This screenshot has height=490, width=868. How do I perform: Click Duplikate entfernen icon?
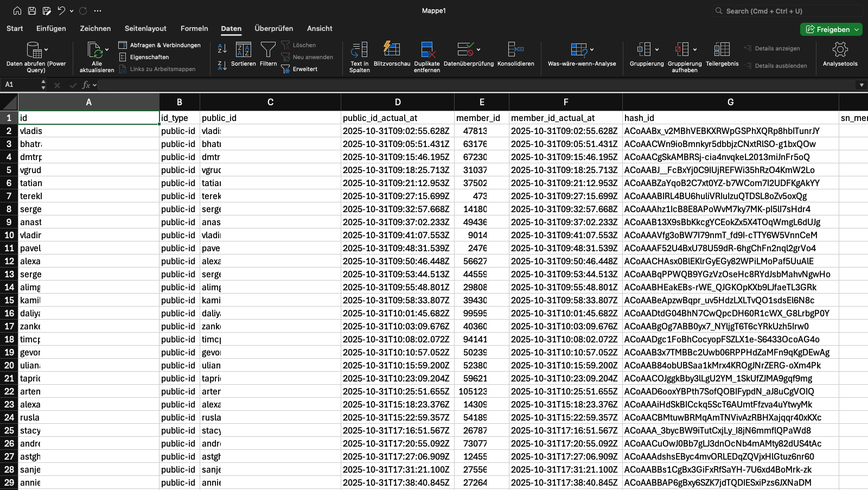pos(427,50)
